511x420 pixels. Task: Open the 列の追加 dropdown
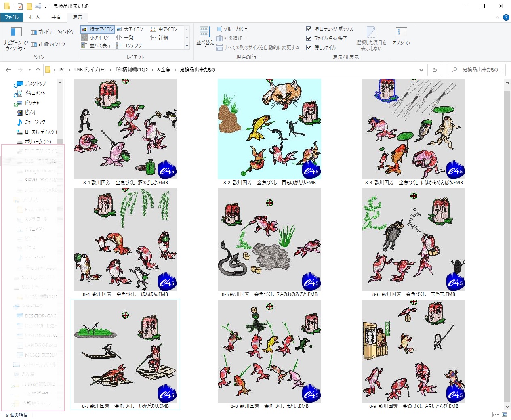(231, 38)
